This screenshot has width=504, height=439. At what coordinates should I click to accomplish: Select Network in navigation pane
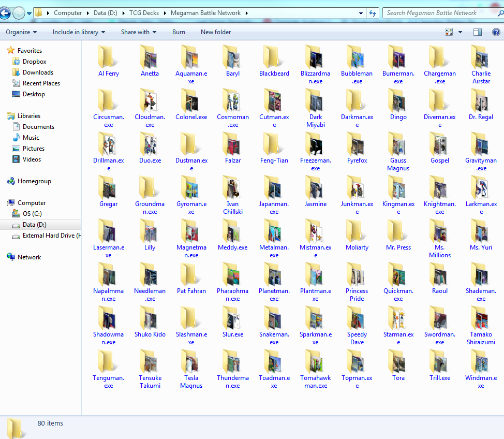(x=24, y=257)
